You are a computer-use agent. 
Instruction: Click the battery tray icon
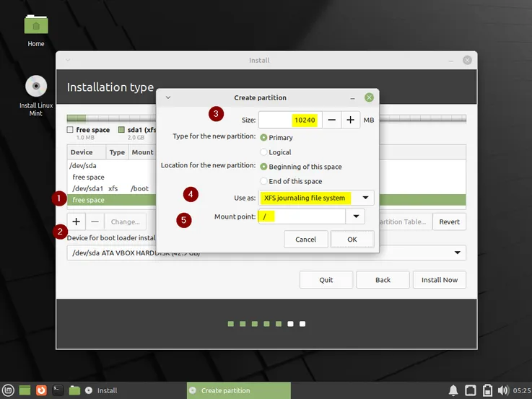tap(487, 390)
